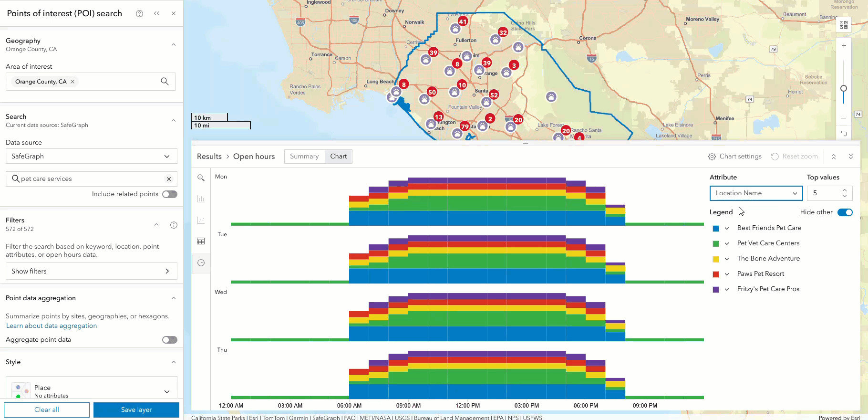Zoom in on the map
This screenshot has height=420, width=868.
[844, 46]
